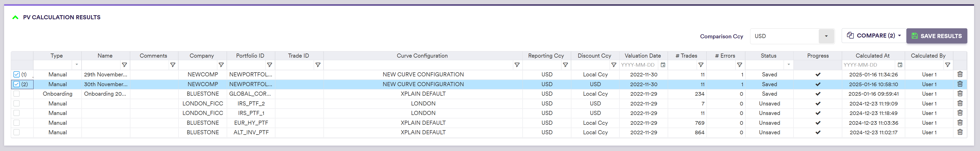Viewport: 980px width, 151px height.
Task: Filter the # Errors column
Action: (x=739, y=65)
